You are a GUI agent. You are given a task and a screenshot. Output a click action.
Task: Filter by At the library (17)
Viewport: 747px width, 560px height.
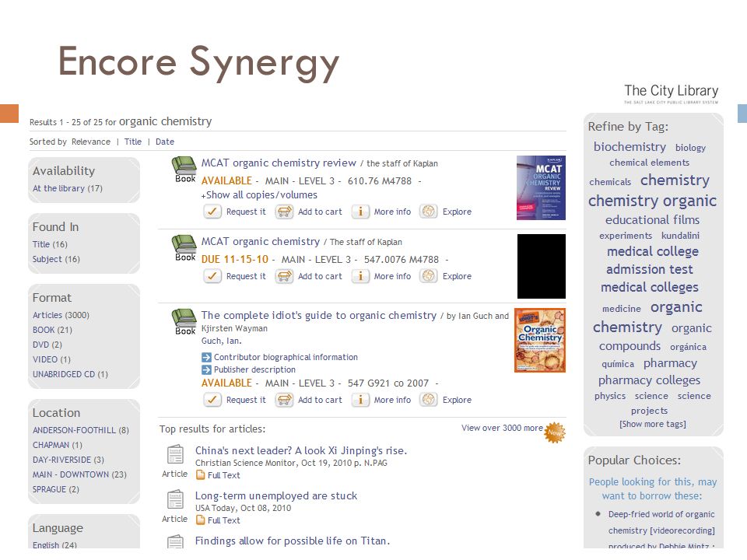(68, 188)
